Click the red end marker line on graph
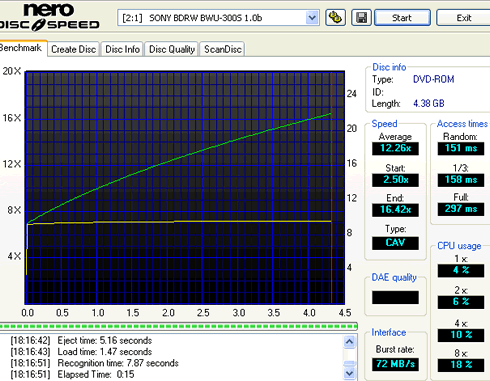This screenshot has width=490, height=381. (x=331, y=187)
